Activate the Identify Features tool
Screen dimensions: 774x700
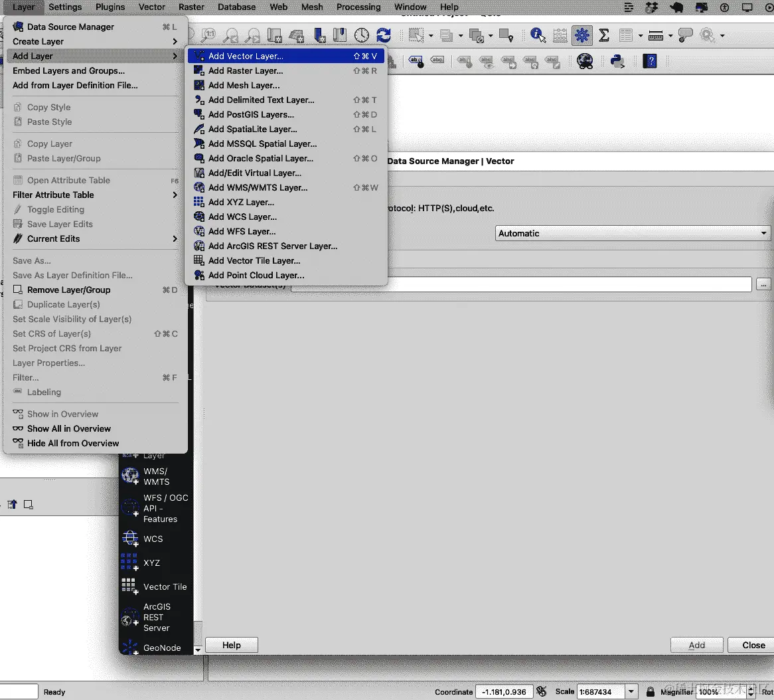pos(538,35)
